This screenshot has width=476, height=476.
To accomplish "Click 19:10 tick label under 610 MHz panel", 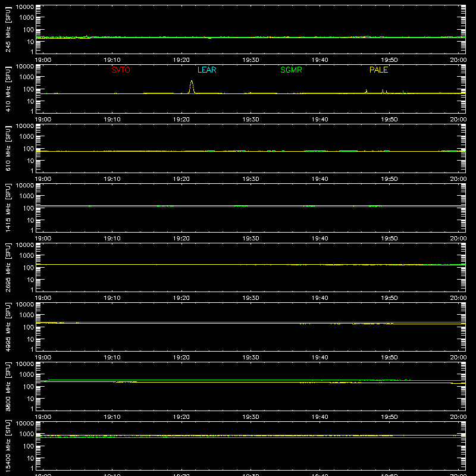I will coord(112,179).
